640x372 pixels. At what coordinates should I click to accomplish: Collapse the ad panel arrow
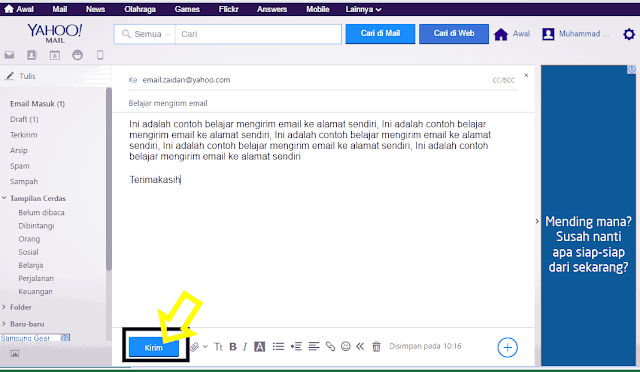click(x=537, y=221)
